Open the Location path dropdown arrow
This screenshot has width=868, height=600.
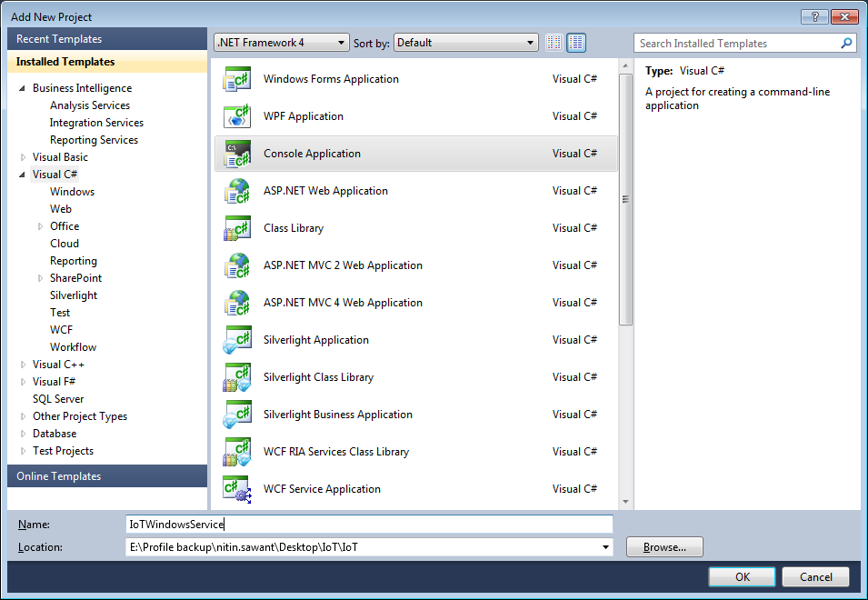[x=605, y=547]
